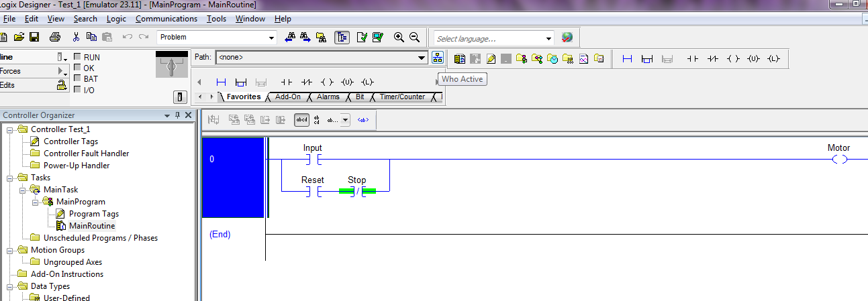Select the Input contact on rung 0
868x301 pixels.
(x=313, y=159)
